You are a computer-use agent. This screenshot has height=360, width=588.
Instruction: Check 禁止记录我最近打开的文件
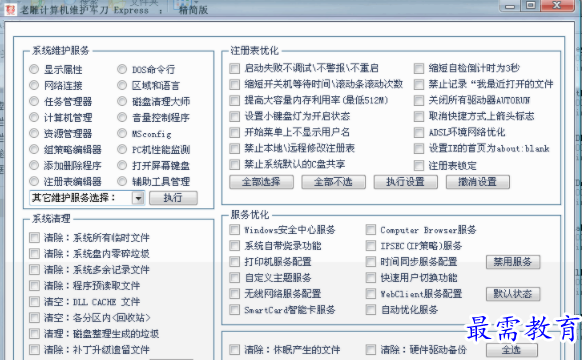419,84
